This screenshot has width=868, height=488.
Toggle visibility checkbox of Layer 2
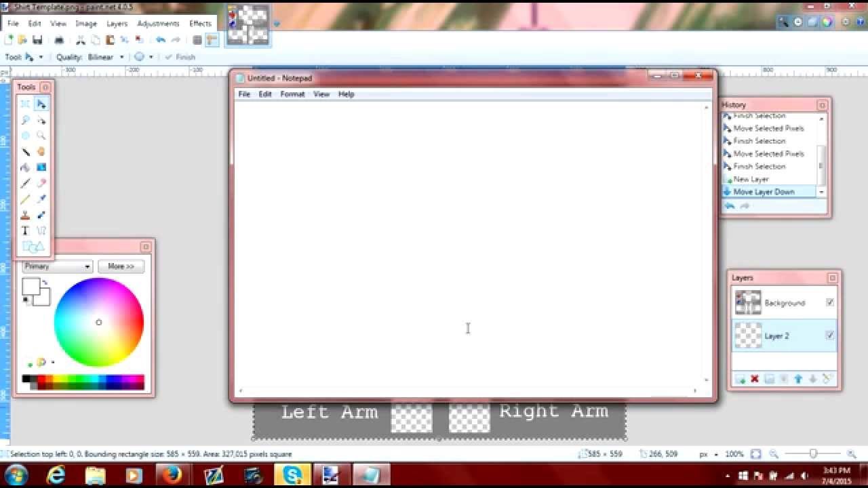pyautogui.click(x=830, y=335)
